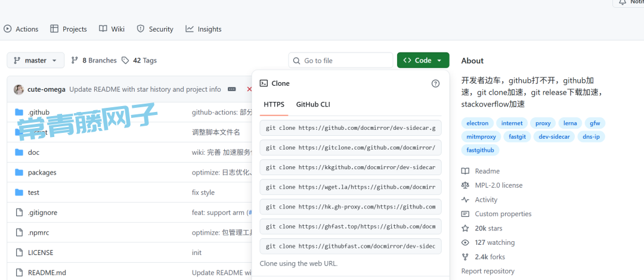Click the electron topic tag
Viewport: 644px width, 280px height.
pyautogui.click(x=477, y=123)
